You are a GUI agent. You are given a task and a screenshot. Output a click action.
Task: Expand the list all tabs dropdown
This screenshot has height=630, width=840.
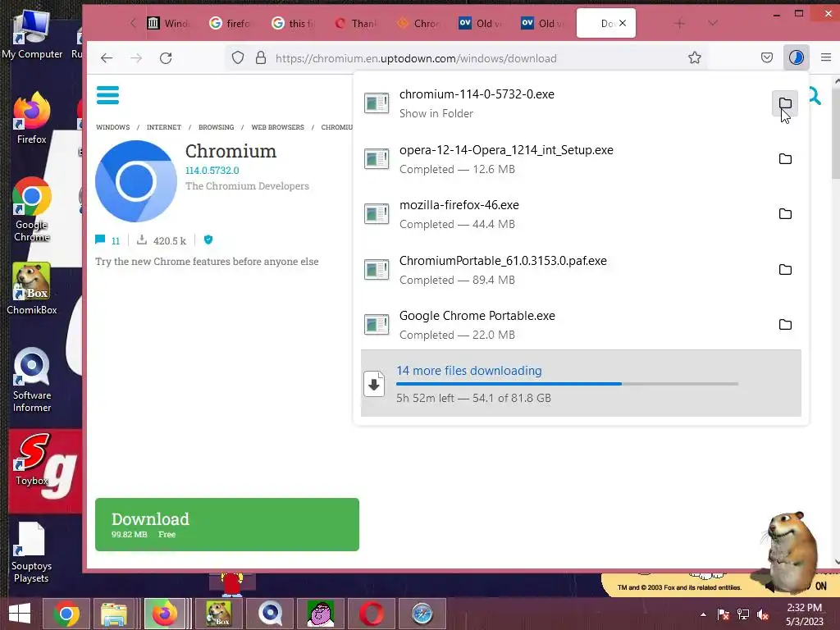point(713,23)
